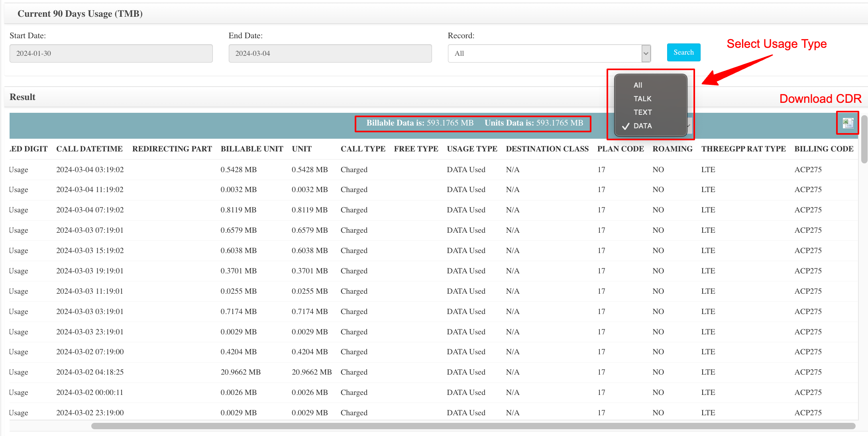
Task: Select the datetime cell 2024-03-02 07:19:00
Action: 90,352
